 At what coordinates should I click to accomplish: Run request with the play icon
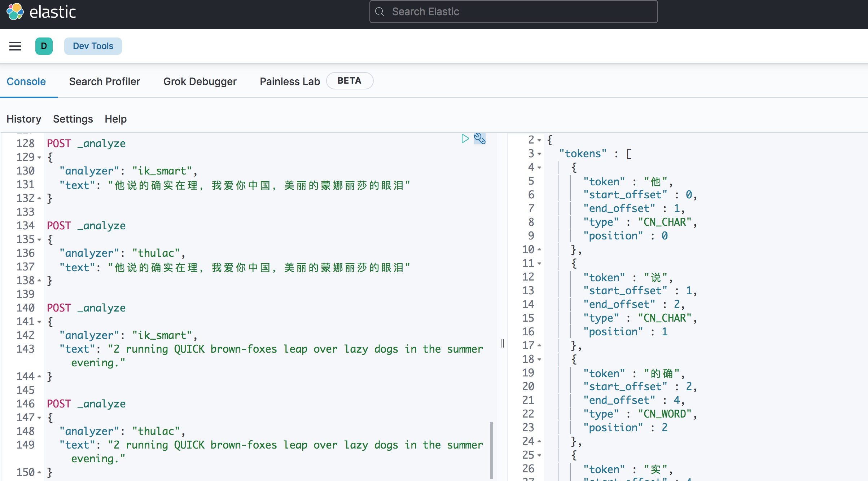point(465,138)
